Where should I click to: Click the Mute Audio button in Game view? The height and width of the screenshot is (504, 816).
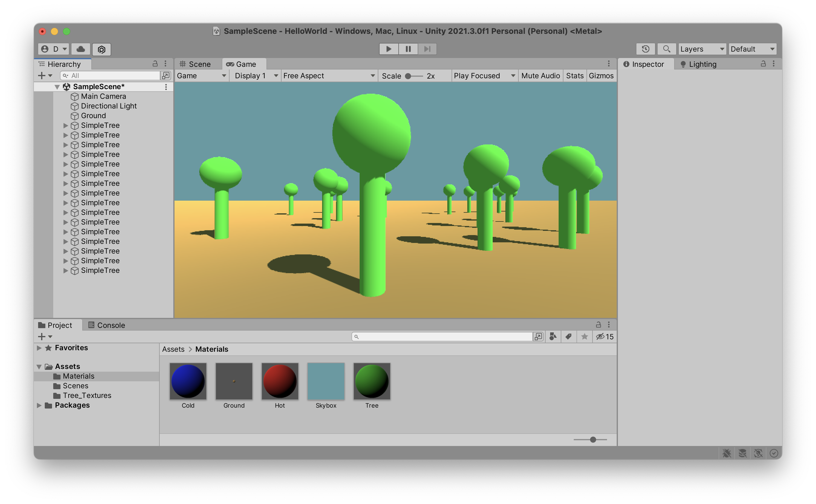538,76
